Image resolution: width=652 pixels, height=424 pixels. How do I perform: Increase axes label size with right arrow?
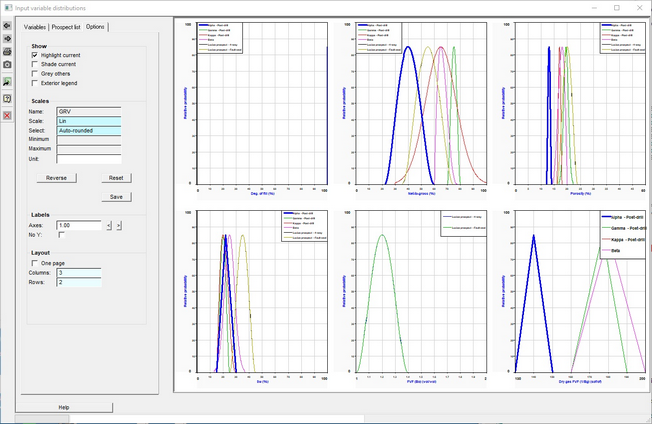[118, 226]
